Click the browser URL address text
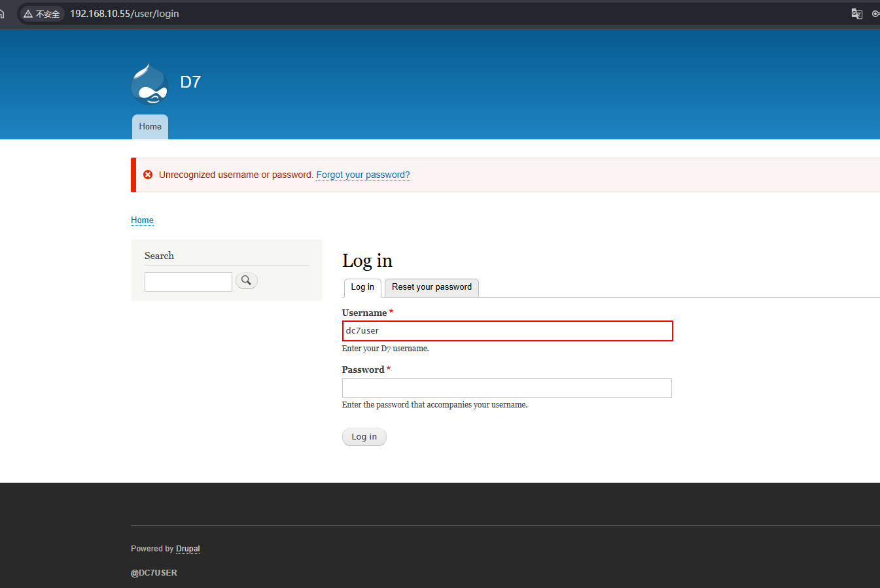880x588 pixels. (124, 14)
